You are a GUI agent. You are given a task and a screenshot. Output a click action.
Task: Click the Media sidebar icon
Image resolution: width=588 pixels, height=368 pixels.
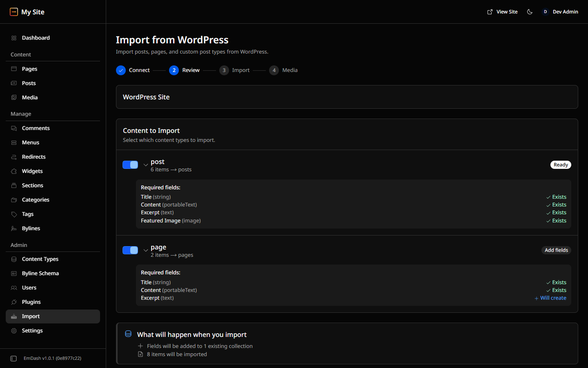(14, 97)
